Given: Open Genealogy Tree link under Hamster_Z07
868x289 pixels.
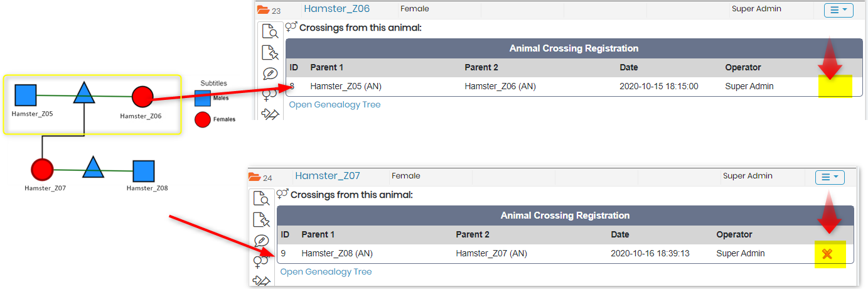Looking at the screenshot, I should (326, 271).
